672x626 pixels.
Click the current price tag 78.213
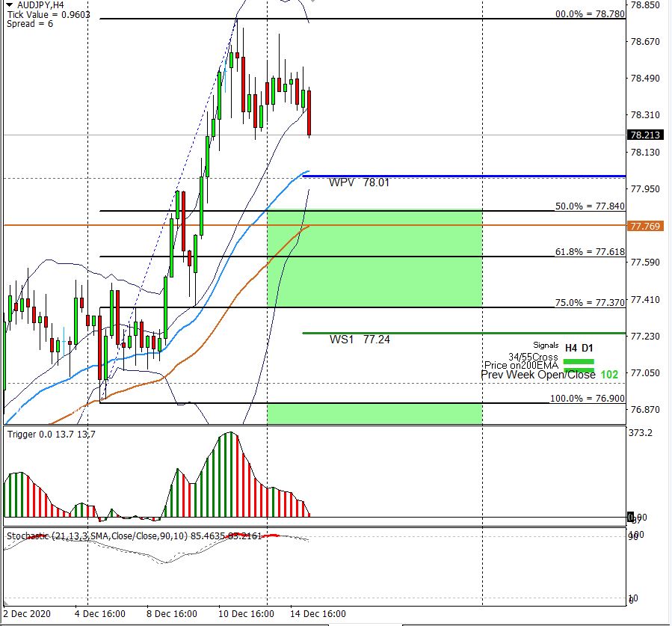coord(644,135)
